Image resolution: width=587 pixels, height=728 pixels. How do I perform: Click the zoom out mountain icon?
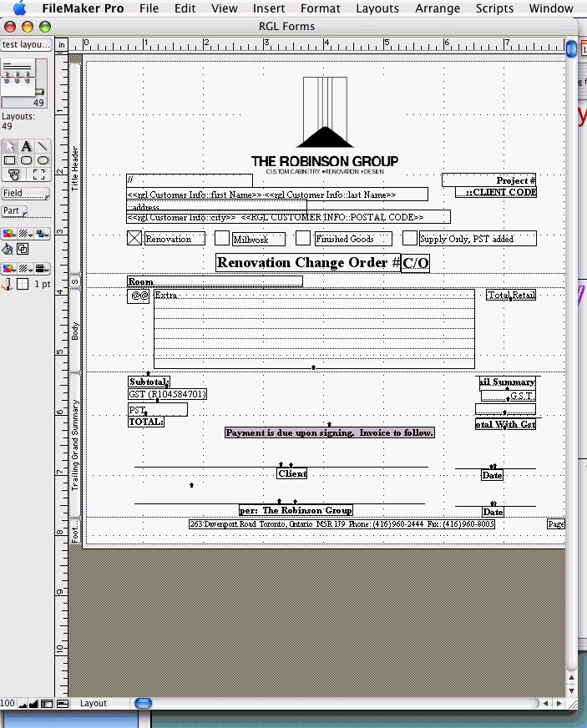(23, 704)
